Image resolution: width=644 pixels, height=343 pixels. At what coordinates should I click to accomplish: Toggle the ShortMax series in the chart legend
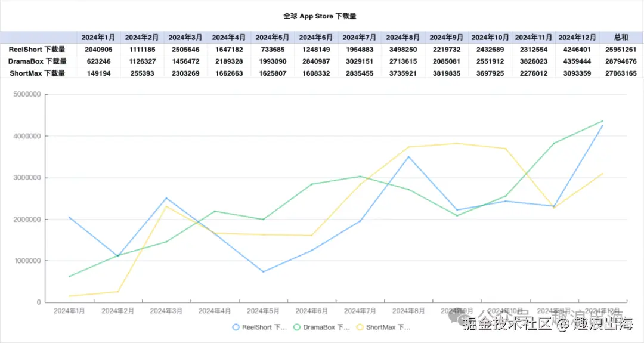(383, 327)
